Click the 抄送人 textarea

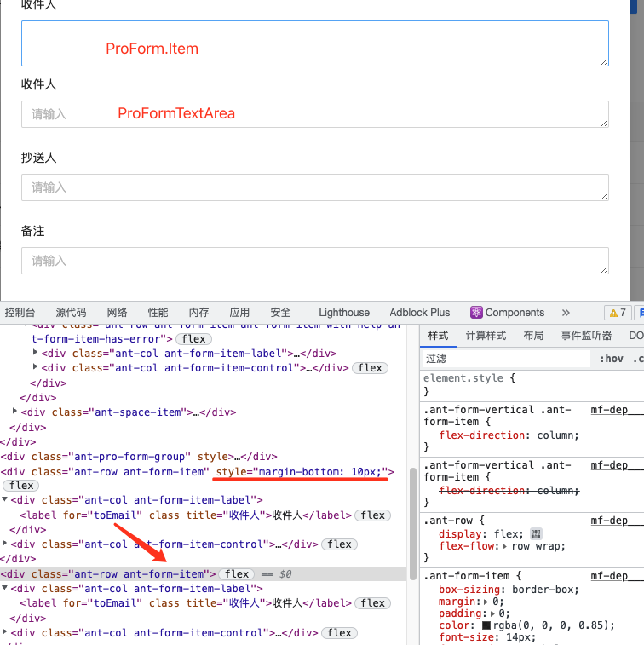tap(315, 187)
